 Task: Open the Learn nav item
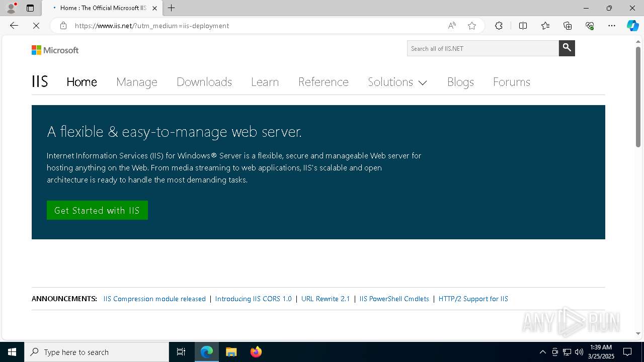[265, 82]
